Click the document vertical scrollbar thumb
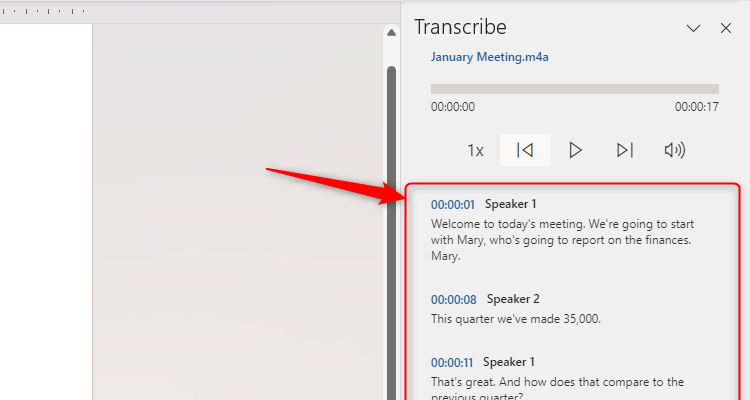Viewport: 750px width, 400px height. point(391,233)
